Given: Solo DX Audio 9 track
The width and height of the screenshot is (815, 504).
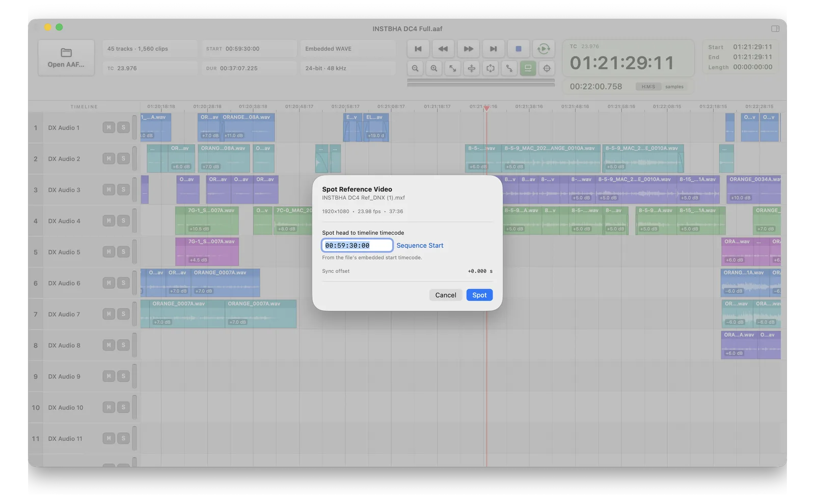Looking at the screenshot, I should point(123,376).
